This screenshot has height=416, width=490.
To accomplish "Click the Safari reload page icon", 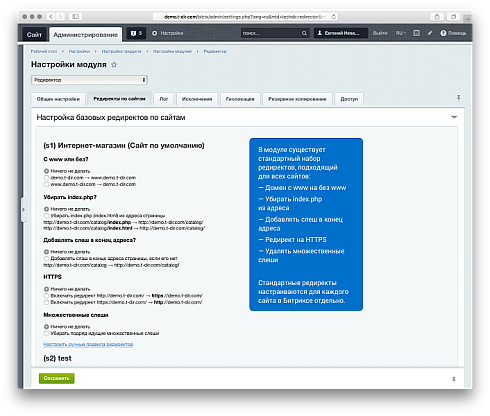I will pos(334,16).
